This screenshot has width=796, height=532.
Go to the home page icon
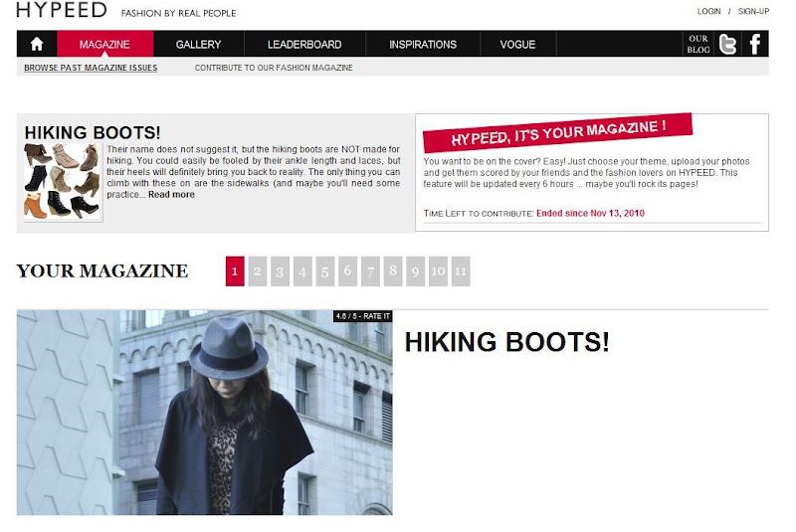click(37, 44)
